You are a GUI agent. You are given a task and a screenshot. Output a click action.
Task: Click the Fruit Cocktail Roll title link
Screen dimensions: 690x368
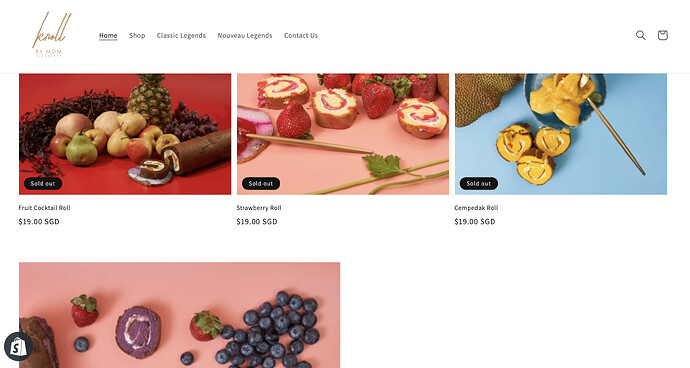pos(44,208)
